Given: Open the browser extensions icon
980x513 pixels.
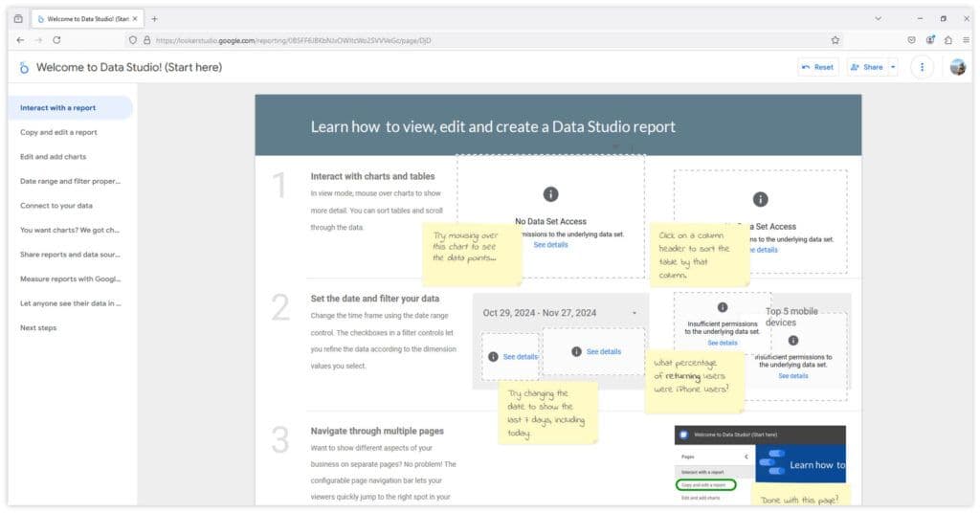Looking at the screenshot, I should pyautogui.click(x=948, y=40).
